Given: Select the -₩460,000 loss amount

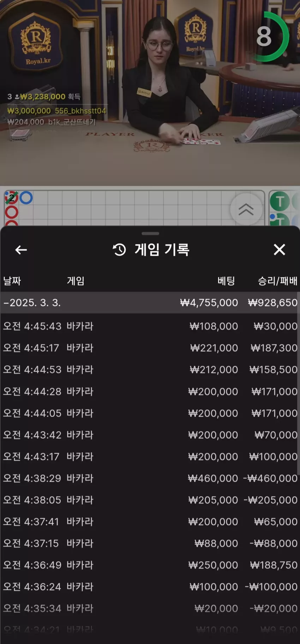Looking at the screenshot, I should pyautogui.click(x=270, y=478).
